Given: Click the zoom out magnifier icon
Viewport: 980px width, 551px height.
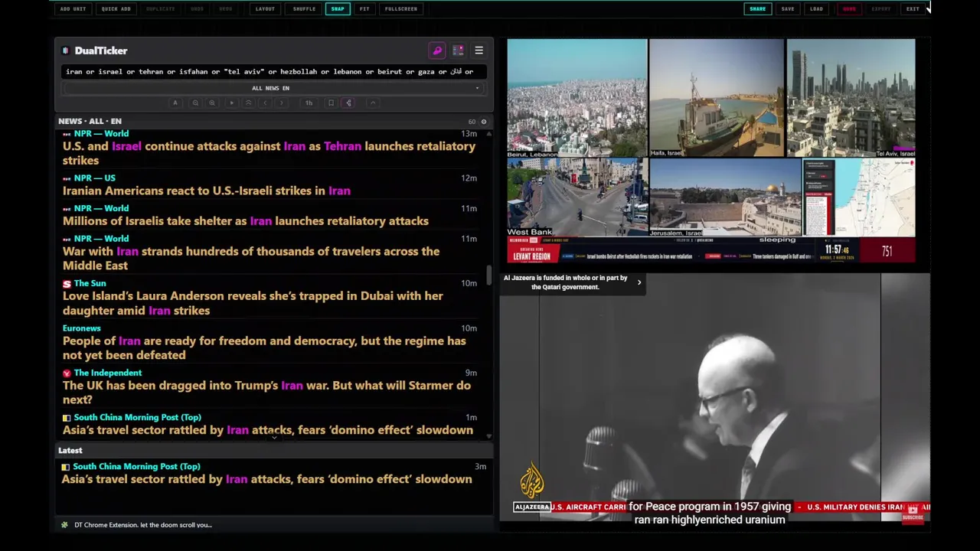Looking at the screenshot, I should click(x=195, y=103).
